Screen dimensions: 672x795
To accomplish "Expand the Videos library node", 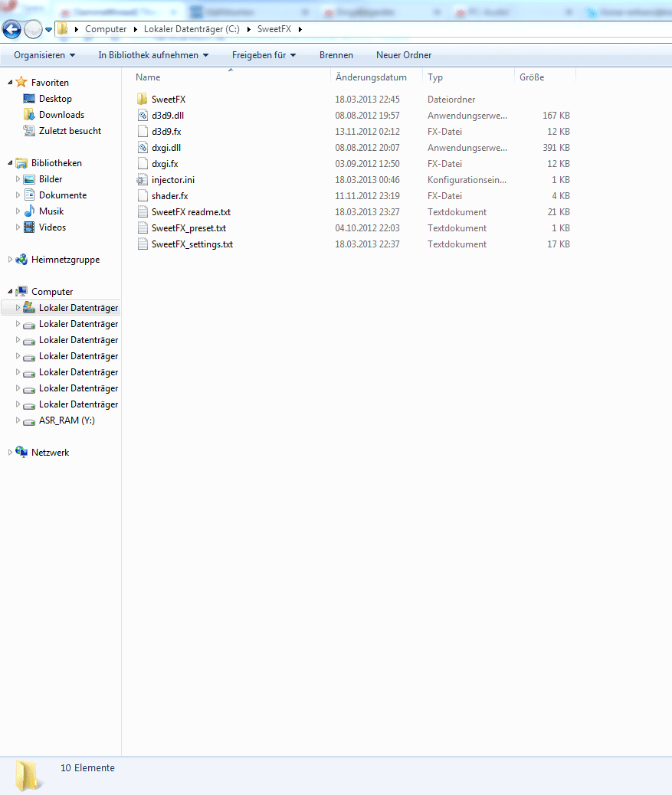I will tap(18, 227).
